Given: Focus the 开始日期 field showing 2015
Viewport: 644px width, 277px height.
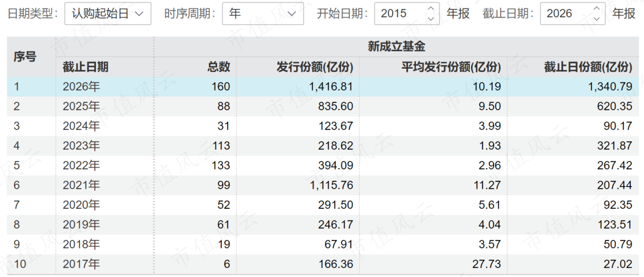Looking at the screenshot, I should pos(407,13).
